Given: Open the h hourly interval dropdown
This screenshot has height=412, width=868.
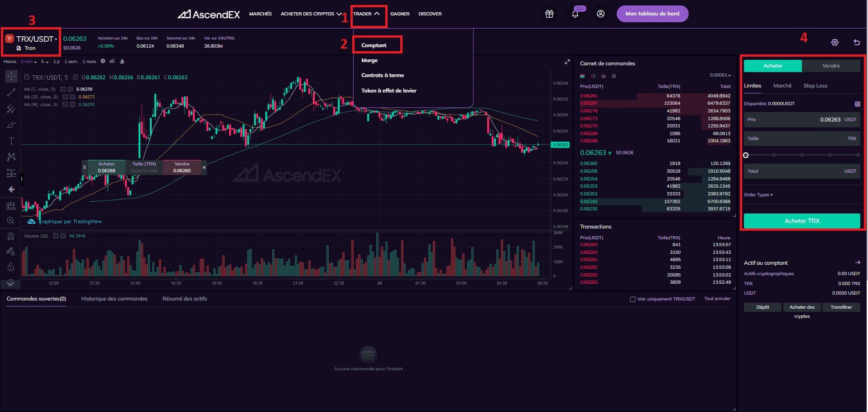Looking at the screenshot, I should click(45, 62).
